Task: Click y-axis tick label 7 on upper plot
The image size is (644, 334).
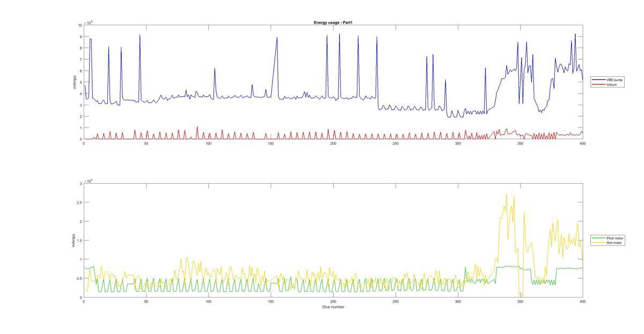Action: [x=81, y=60]
